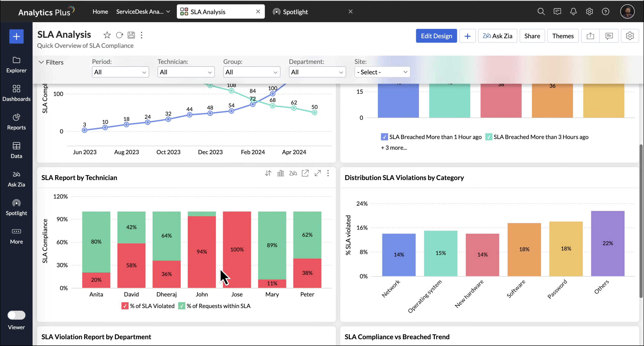Uncheck SLA Breached More than 1 Hour ago
The image size is (644, 346).
(x=384, y=137)
